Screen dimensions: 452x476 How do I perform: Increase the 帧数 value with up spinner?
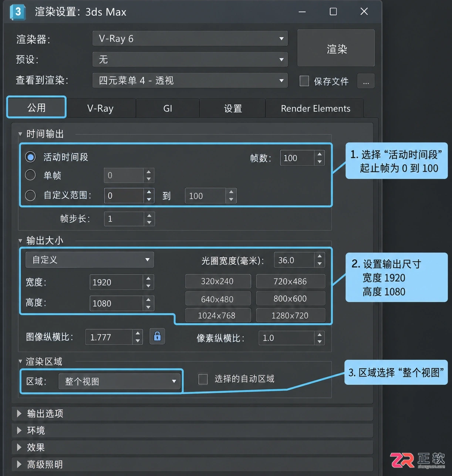(x=320, y=154)
